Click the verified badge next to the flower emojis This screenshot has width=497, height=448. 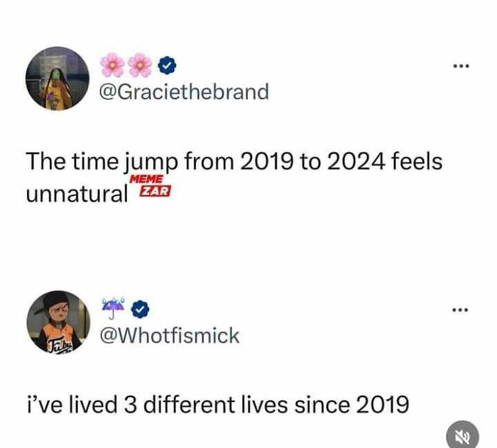(165, 65)
